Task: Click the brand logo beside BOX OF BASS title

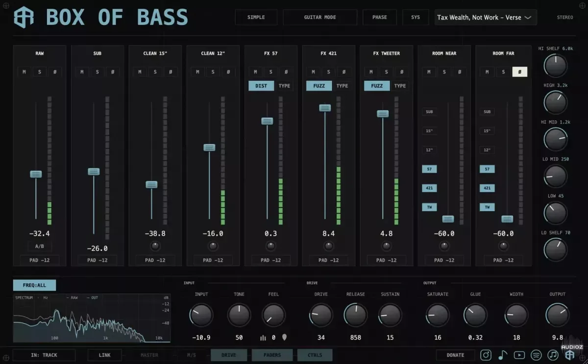Action: (24, 18)
